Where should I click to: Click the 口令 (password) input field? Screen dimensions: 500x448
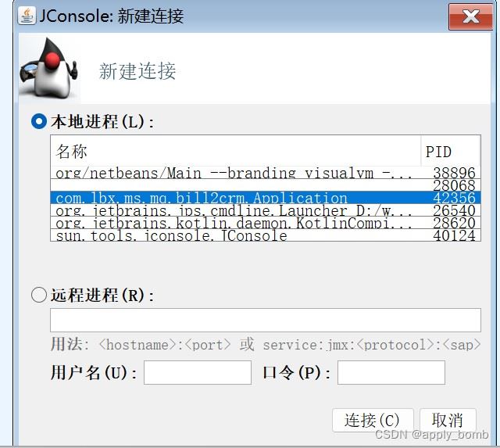(391, 372)
